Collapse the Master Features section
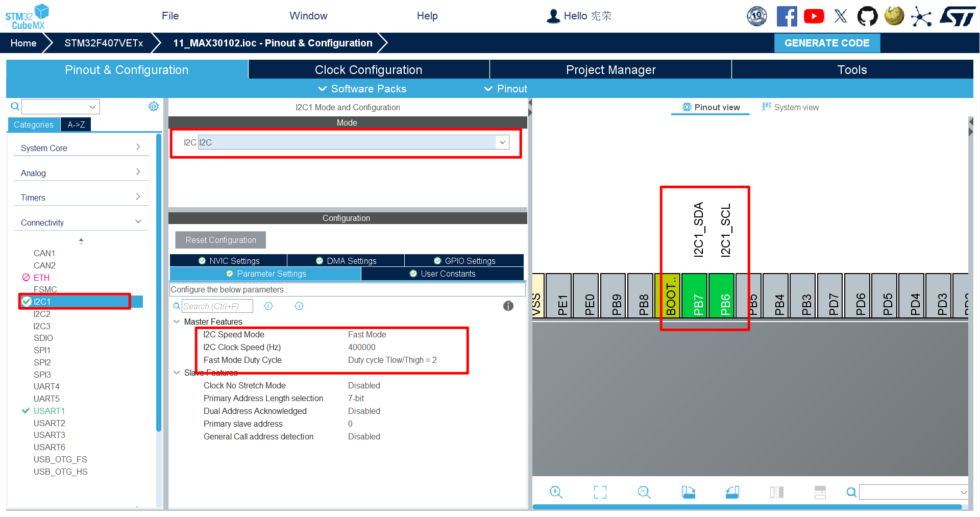 coord(177,322)
